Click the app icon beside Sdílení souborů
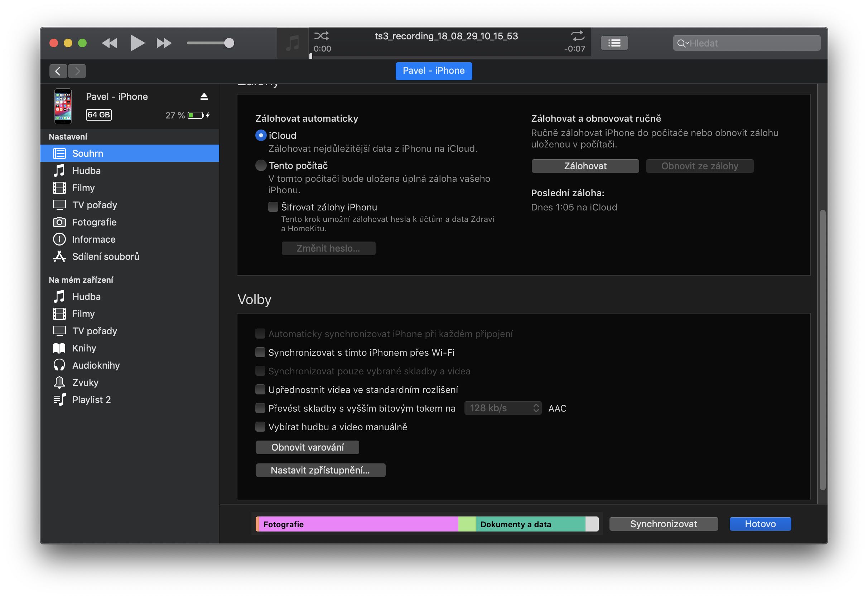 click(x=59, y=257)
